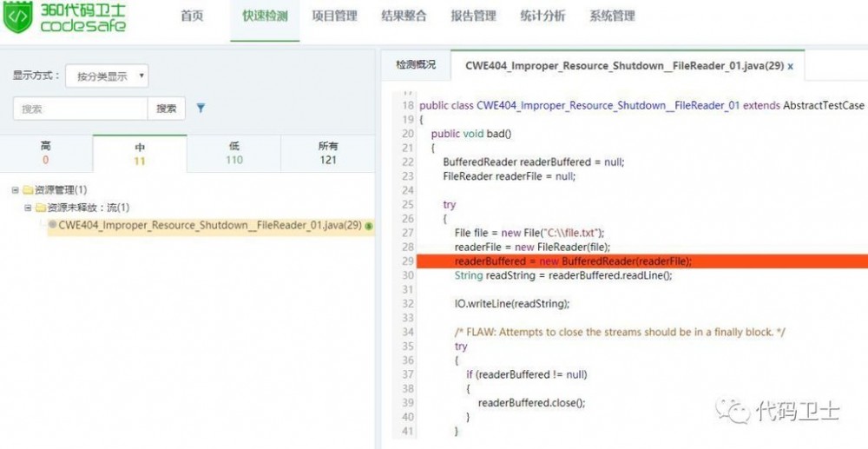This screenshot has width=868, height=449.
Task: Click the 360 codesafe shield logo
Action: [17, 17]
